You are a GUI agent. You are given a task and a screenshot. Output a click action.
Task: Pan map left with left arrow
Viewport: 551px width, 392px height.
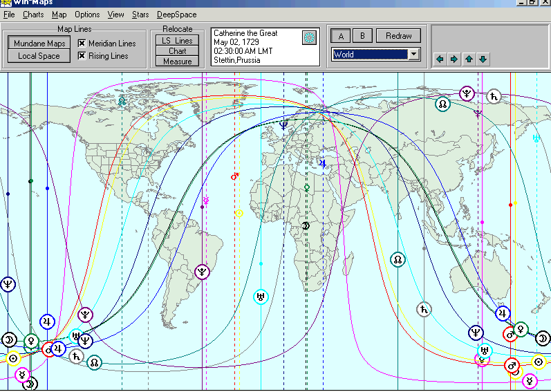(440, 59)
